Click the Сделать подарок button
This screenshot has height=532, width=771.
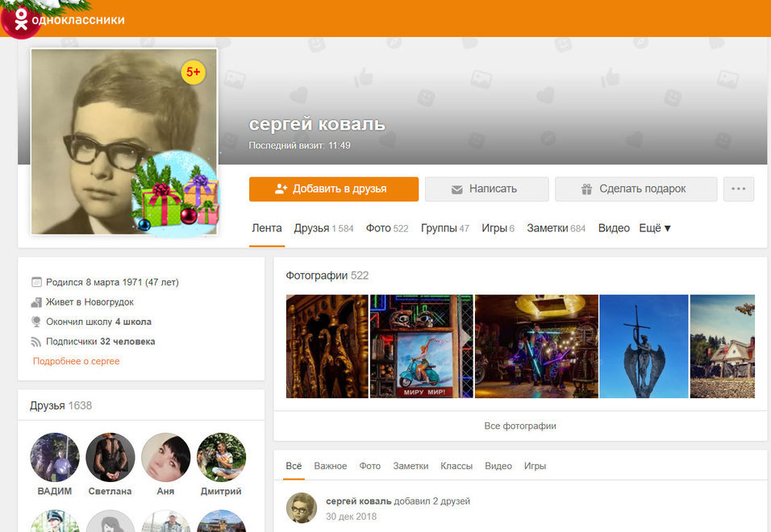point(636,189)
